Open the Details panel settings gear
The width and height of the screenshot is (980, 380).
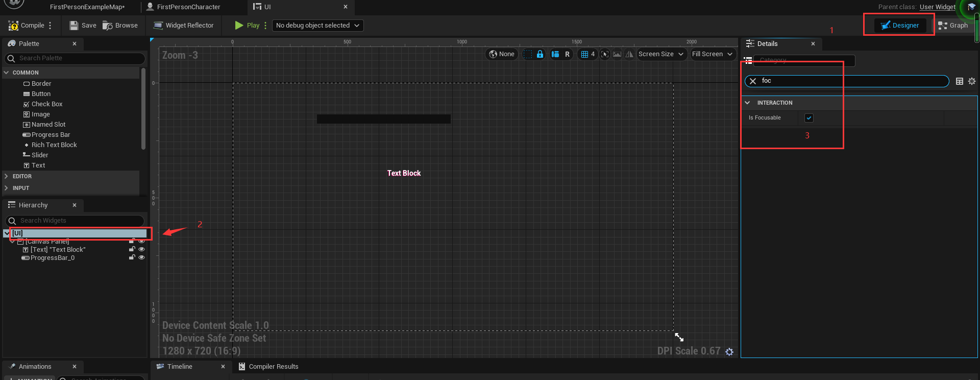[972, 81]
